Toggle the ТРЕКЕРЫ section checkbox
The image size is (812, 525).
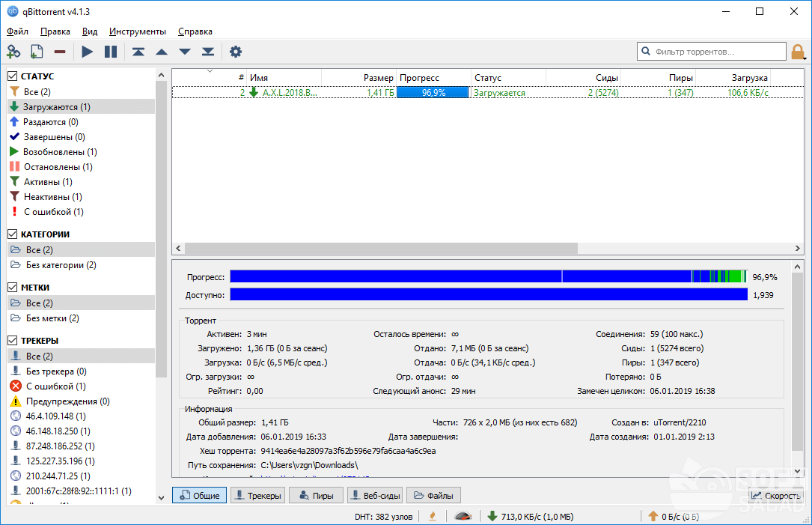(x=13, y=341)
